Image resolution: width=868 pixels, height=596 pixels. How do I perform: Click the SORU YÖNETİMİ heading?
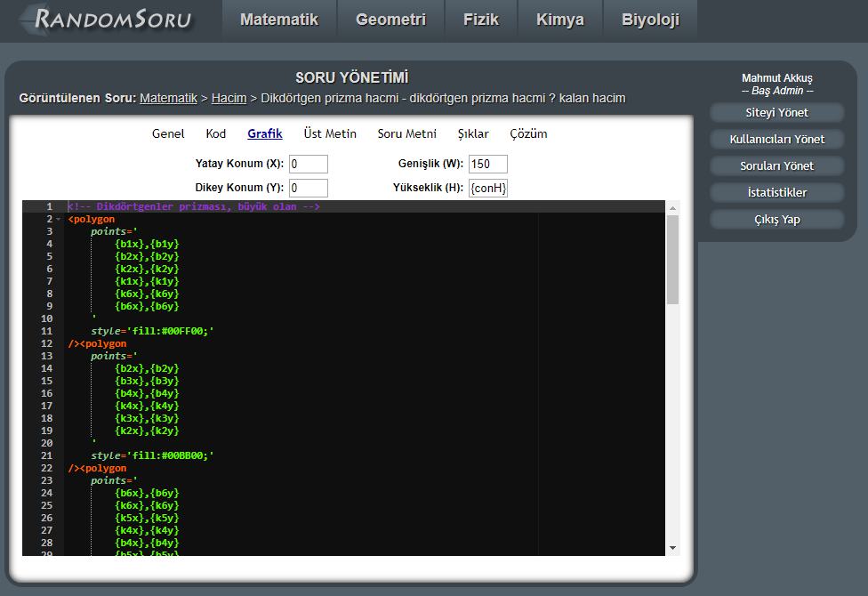[351, 77]
